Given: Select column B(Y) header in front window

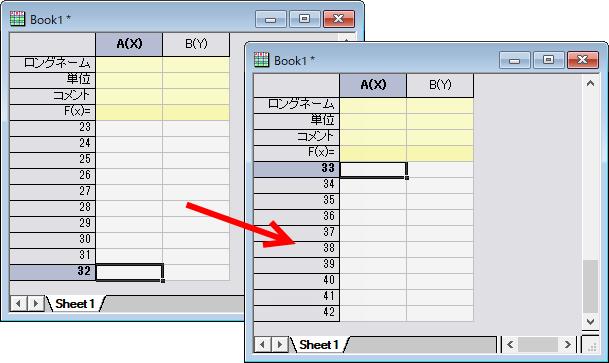Looking at the screenshot, I should pos(440,85).
